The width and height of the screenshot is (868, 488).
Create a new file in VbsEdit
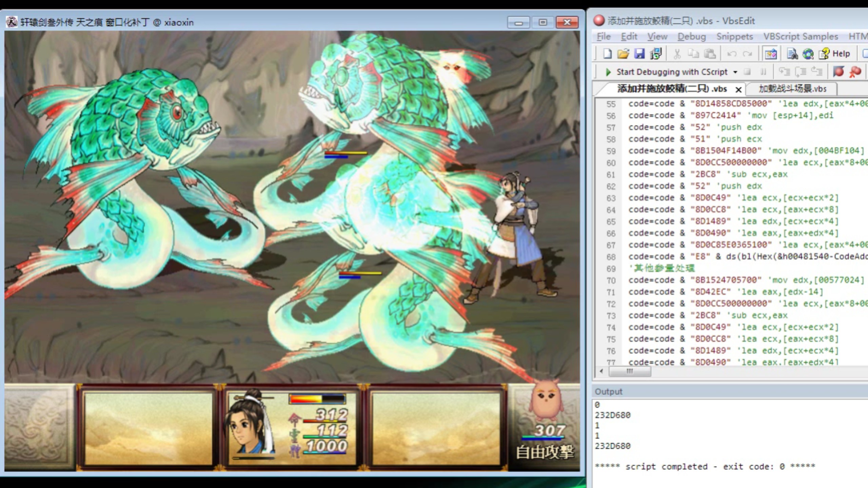tap(607, 54)
